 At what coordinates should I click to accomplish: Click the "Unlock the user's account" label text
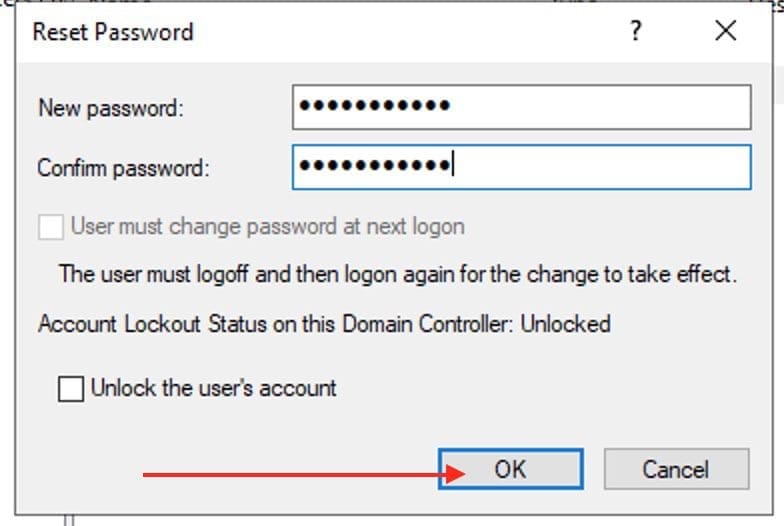[x=214, y=388]
